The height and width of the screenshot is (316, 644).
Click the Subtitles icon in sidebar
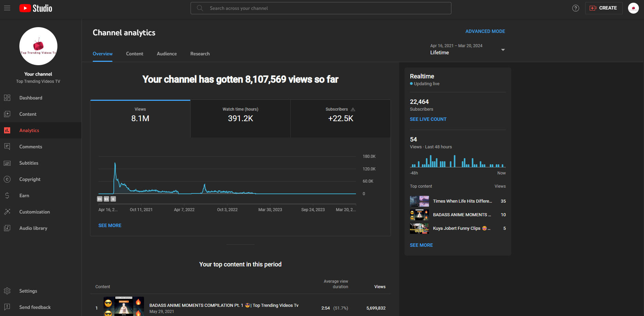click(7, 163)
